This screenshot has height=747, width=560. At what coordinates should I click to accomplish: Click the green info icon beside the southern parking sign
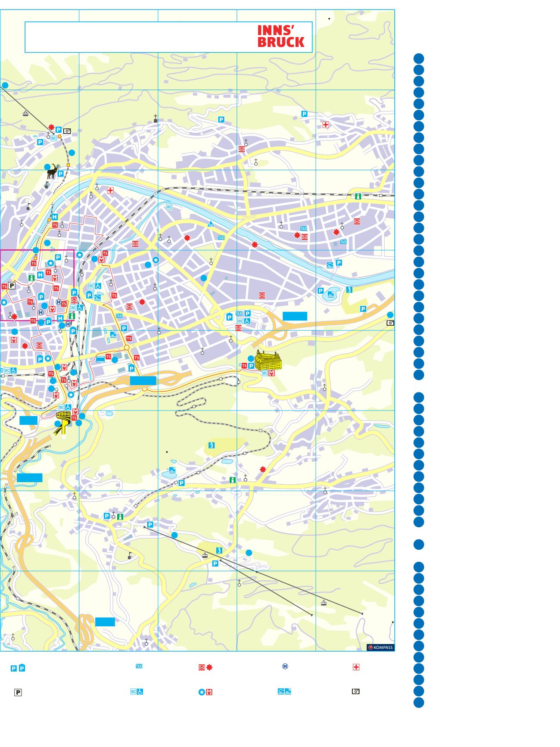[121, 516]
